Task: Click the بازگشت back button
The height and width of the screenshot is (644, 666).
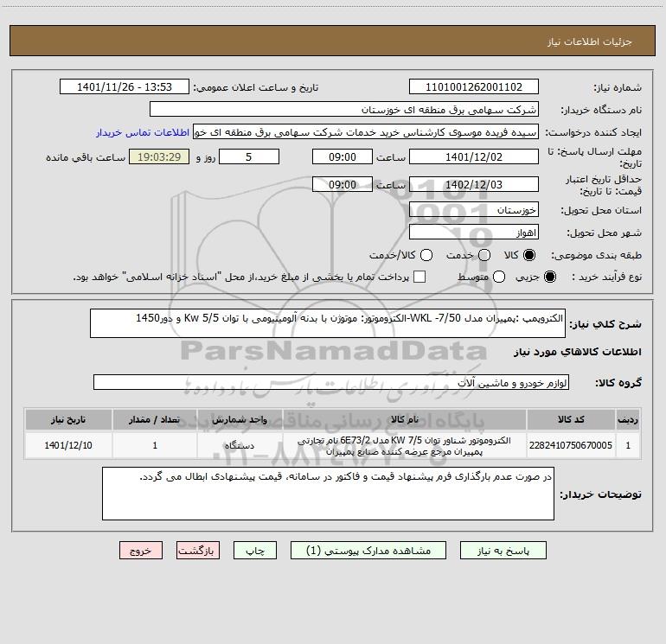Action: click(198, 550)
